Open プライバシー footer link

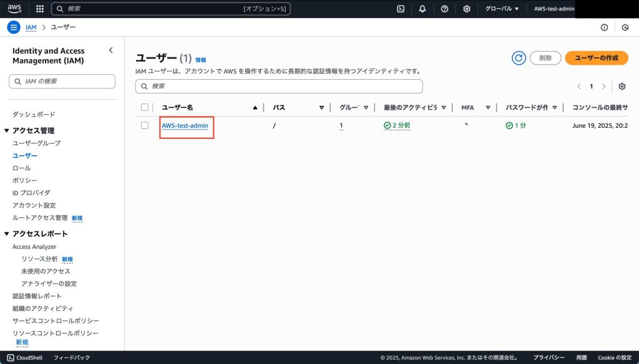click(549, 358)
